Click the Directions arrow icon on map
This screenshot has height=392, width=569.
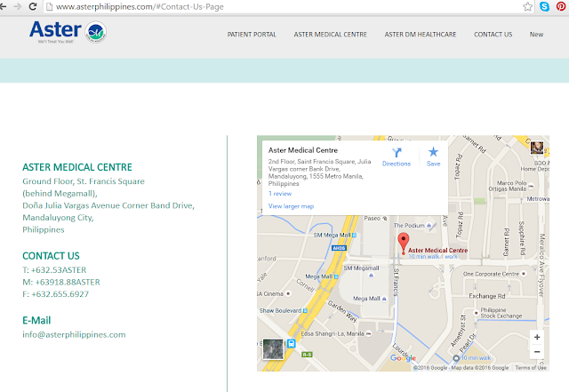pyautogui.click(x=397, y=153)
